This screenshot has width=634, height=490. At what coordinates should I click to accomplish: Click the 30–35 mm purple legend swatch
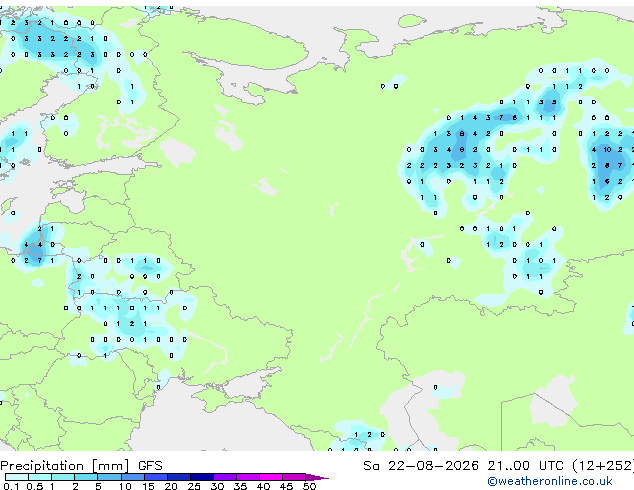click(225, 477)
